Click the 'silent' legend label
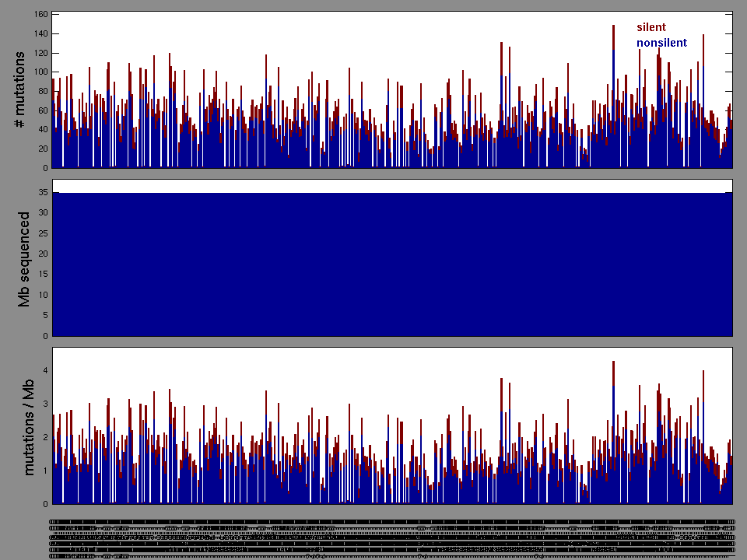This screenshot has width=747, height=560. 651,27
